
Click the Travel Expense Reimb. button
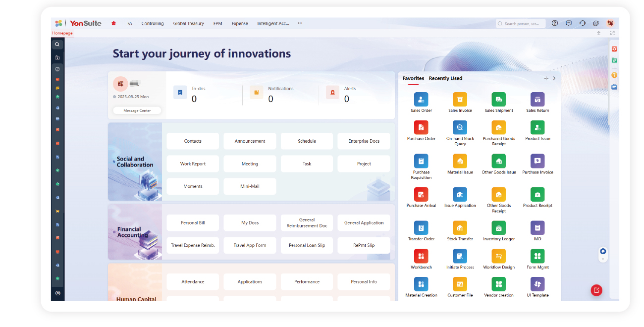[x=193, y=245]
